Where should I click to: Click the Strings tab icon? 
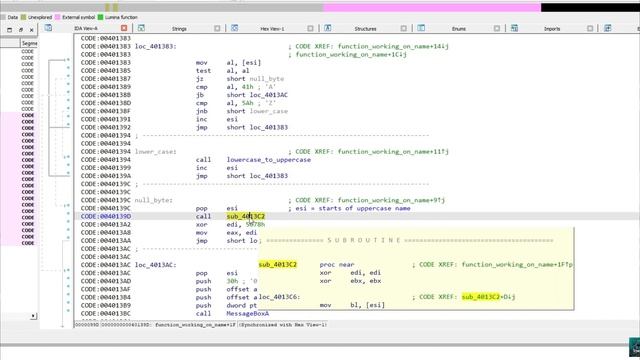(x=141, y=28)
